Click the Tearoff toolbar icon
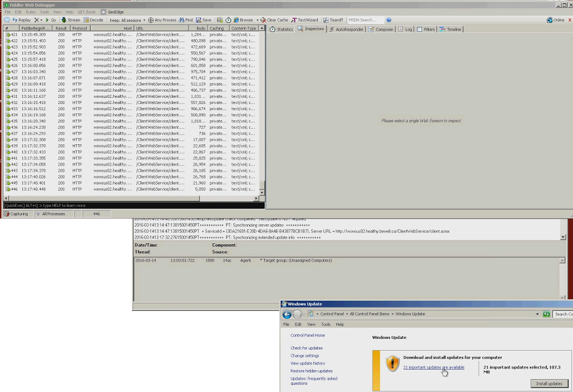This screenshot has width=573, height=392. [x=325, y=20]
